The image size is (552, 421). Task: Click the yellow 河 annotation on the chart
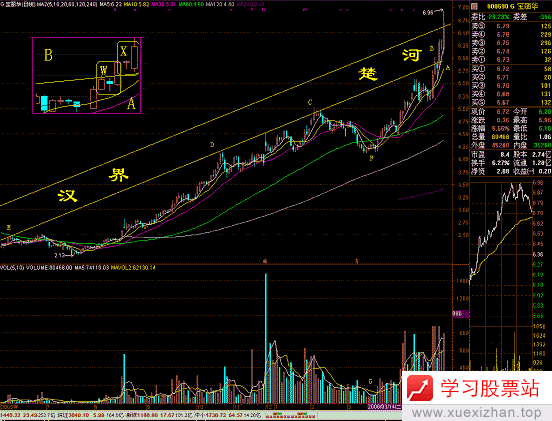(x=412, y=55)
